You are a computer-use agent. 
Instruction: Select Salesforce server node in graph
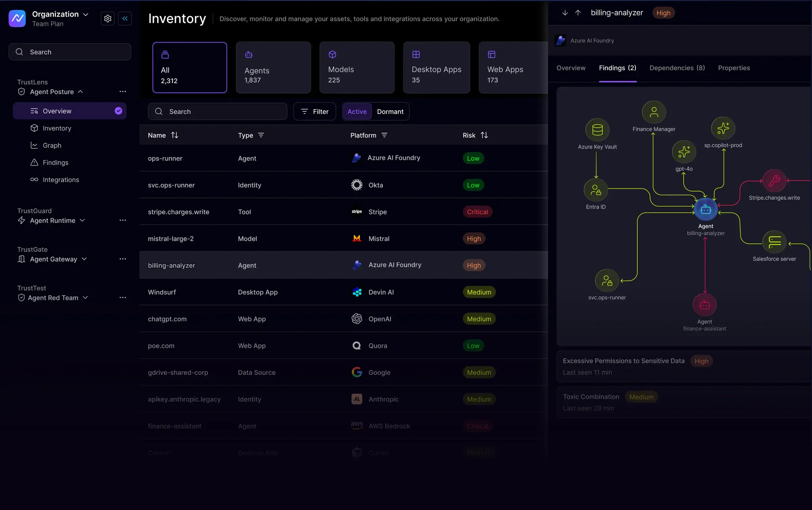[x=774, y=242]
